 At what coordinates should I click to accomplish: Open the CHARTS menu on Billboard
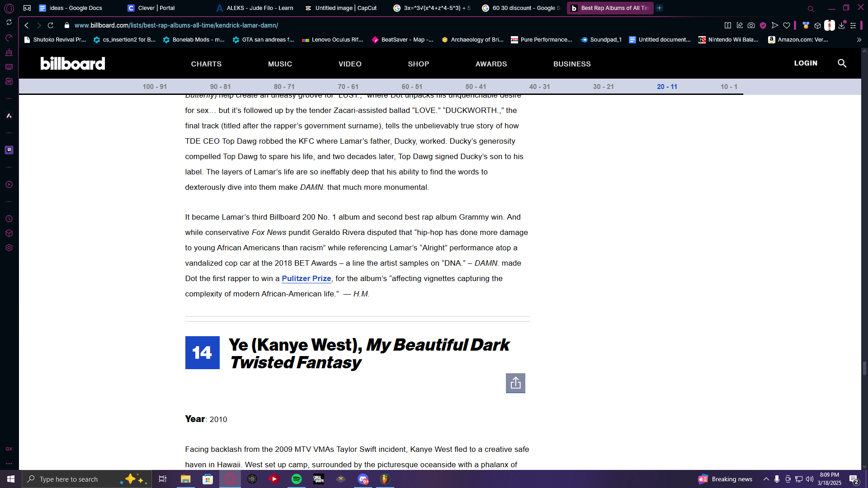coord(206,64)
